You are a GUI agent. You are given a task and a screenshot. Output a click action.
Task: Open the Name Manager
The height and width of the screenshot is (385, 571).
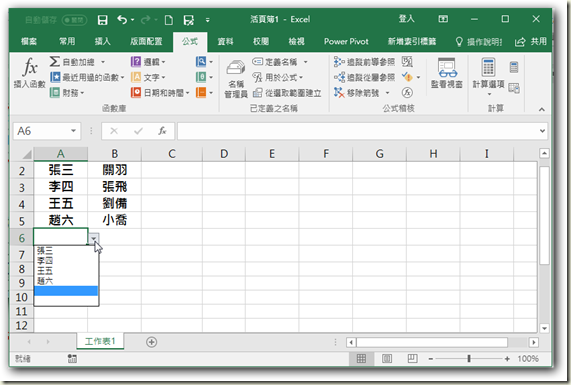point(236,79)
